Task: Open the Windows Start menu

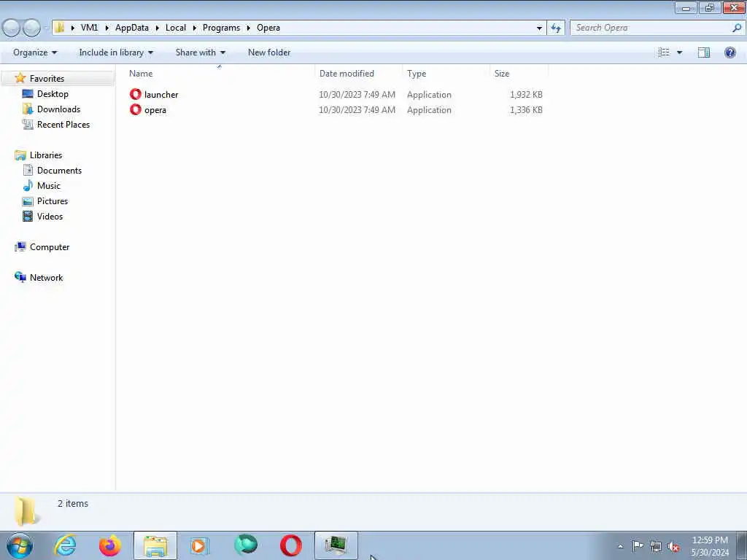Action: (x=20, y=545)
